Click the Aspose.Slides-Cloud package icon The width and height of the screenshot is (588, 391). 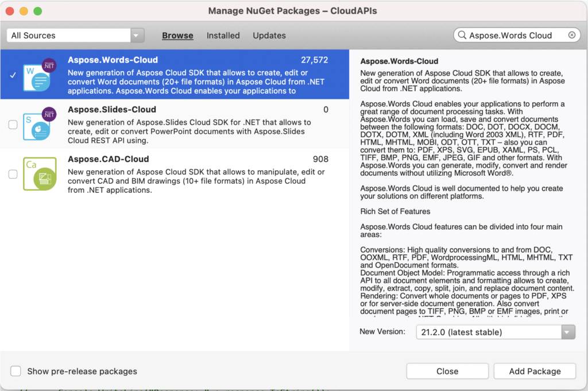click(x=39, y=124)
